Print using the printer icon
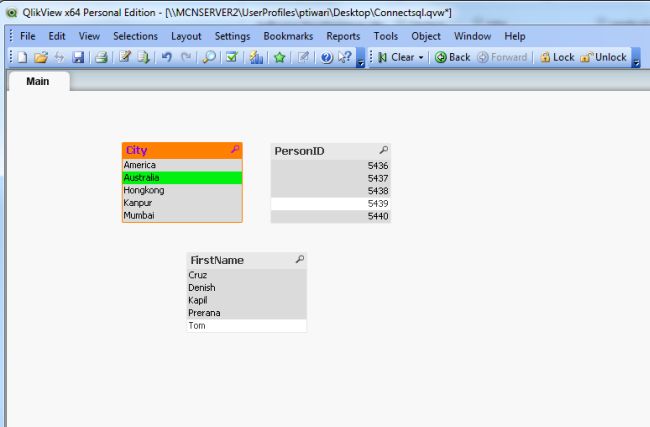Viewport: 650px width, 427px height. (x=101, y=57)
